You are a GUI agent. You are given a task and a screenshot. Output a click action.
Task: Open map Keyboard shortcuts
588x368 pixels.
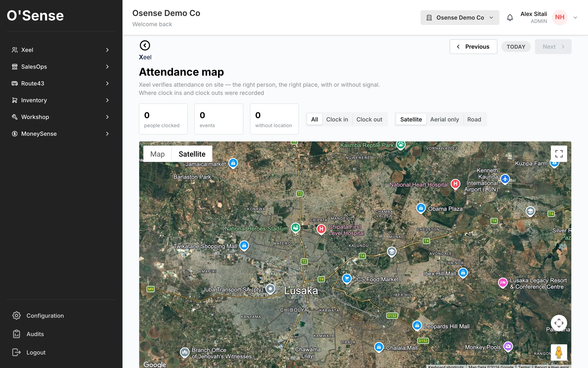[x=446, y=366]
